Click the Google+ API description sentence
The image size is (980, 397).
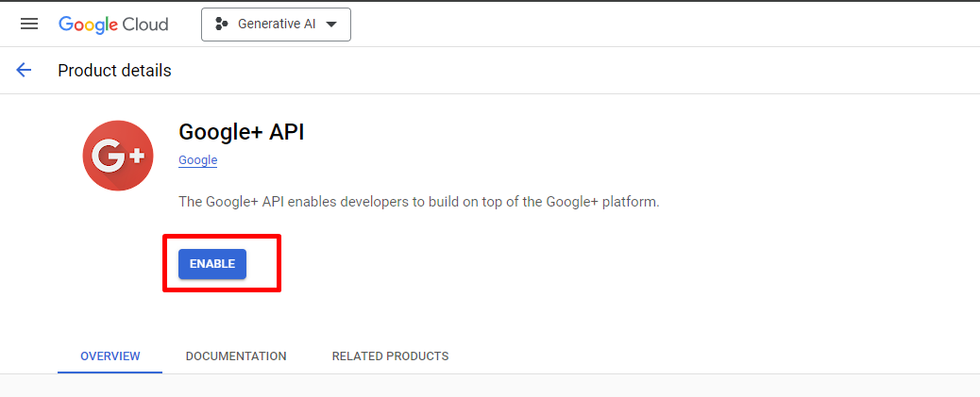pyautogui.click(x=419, y=202)
